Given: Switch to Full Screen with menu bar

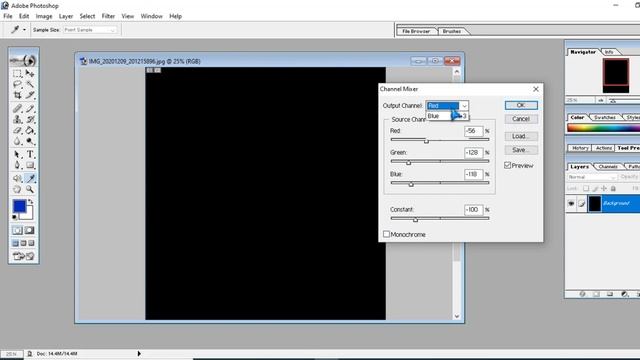Looking at the screenshot, I should point(23,243).
